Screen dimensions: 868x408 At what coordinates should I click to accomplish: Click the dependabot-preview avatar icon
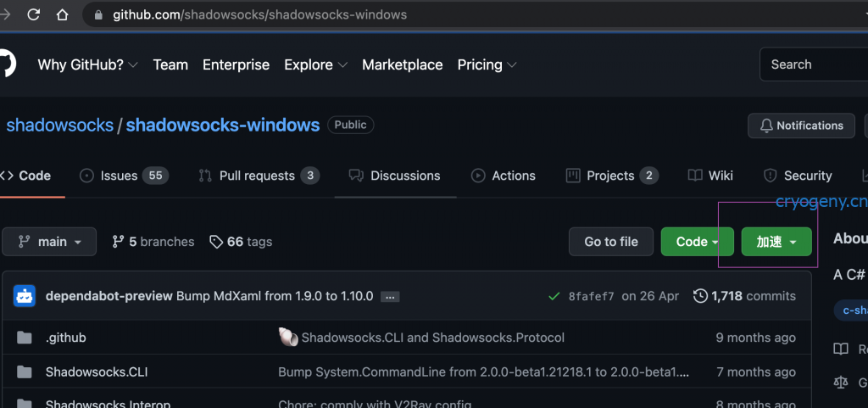[x=25, y=296]
